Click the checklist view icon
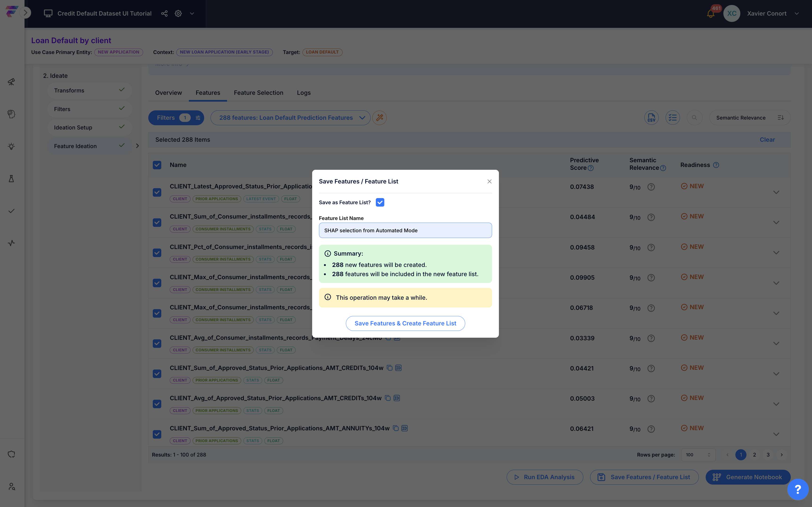 672,118
